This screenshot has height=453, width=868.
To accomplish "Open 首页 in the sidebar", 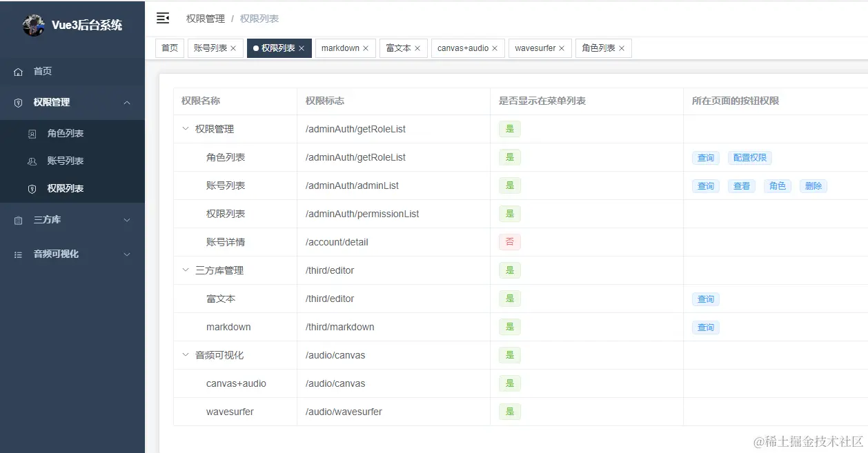I will 72,71.
